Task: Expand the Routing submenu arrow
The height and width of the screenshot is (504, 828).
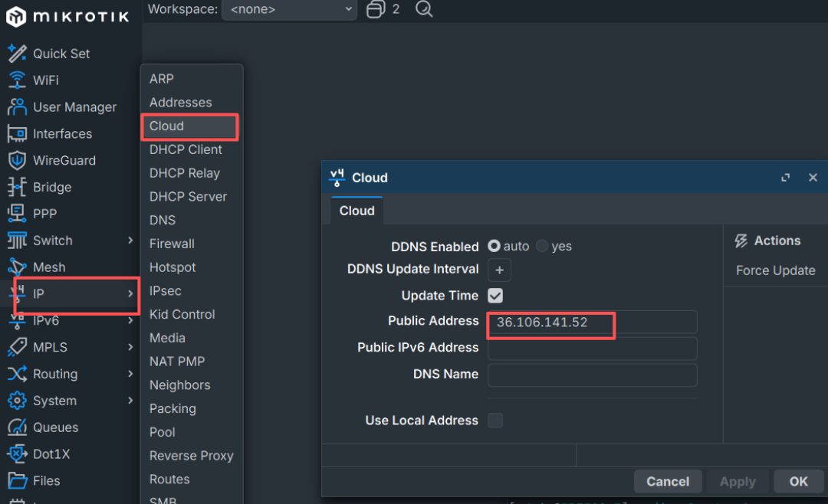Action: point(130,375)
